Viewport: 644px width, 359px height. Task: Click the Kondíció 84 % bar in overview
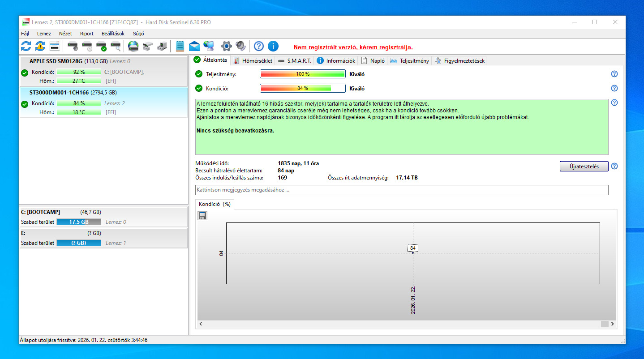(x=303, y=88)
